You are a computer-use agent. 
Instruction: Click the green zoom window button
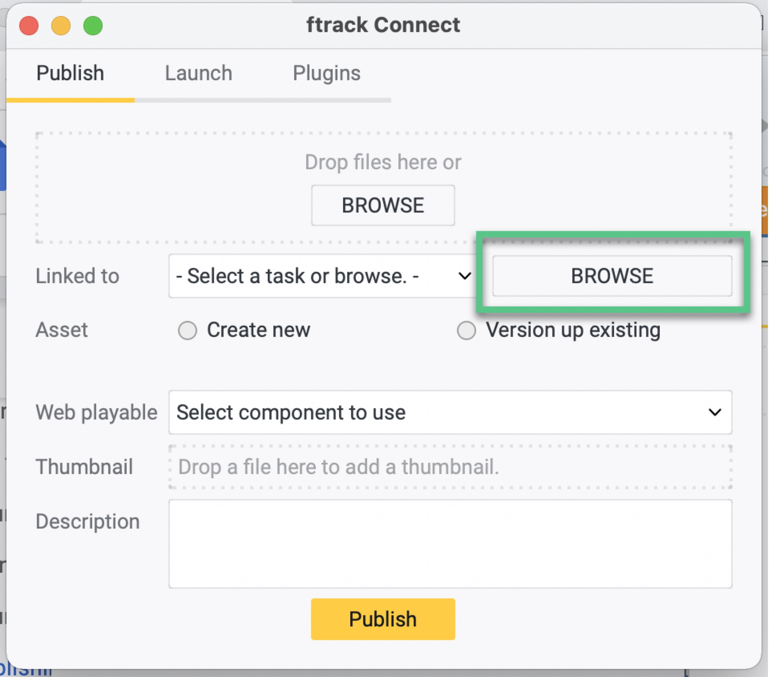(93, 26)
